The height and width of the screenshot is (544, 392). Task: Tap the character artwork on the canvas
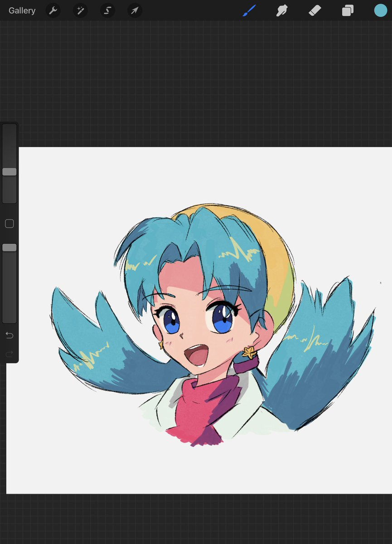pyautogui.click(x=213, y=324)
